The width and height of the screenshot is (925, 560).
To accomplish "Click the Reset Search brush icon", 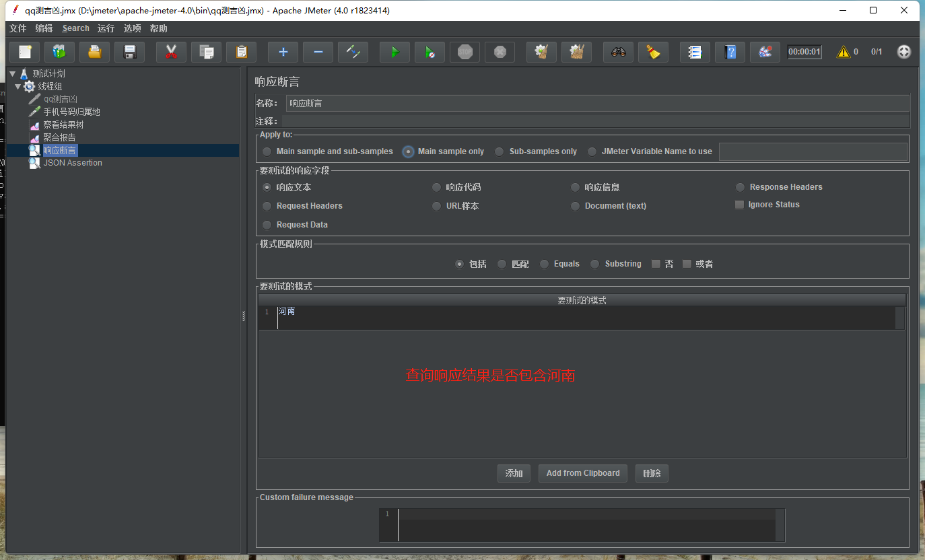I will [654, 52].
